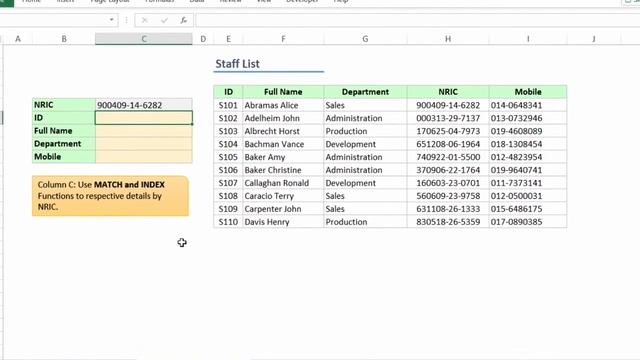Viewport: 640px width, 360px height.
Task: Select mobile number 014-0648341
Action: [x=528, y=105]
